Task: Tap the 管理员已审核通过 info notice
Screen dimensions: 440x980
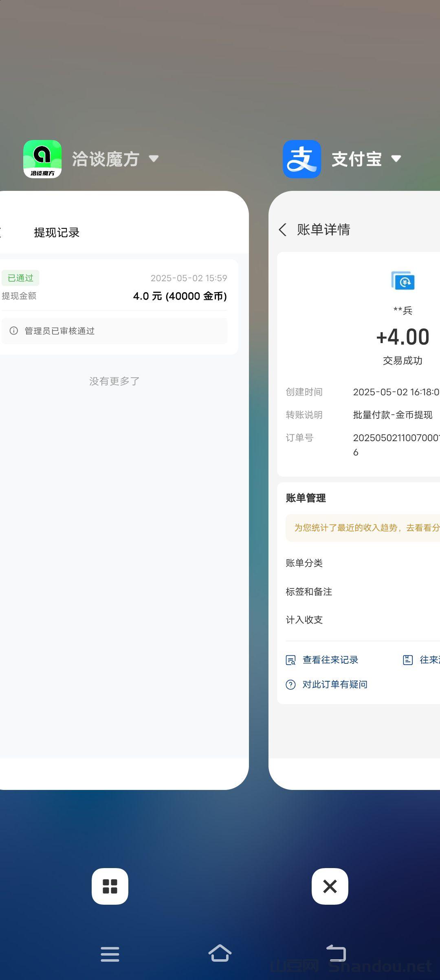Action: 114,331
